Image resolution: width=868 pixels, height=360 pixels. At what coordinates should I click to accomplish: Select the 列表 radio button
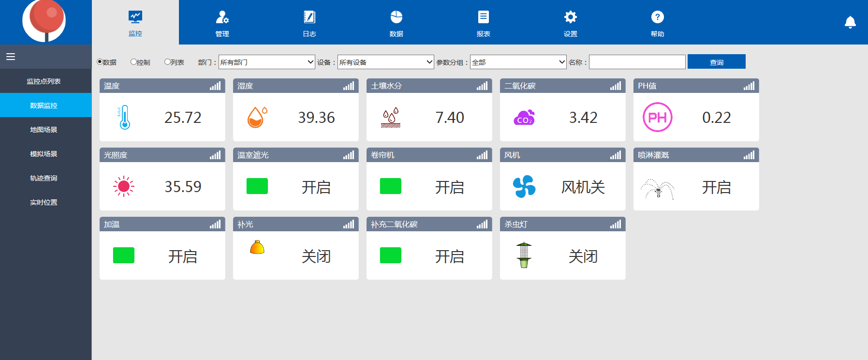167,62
